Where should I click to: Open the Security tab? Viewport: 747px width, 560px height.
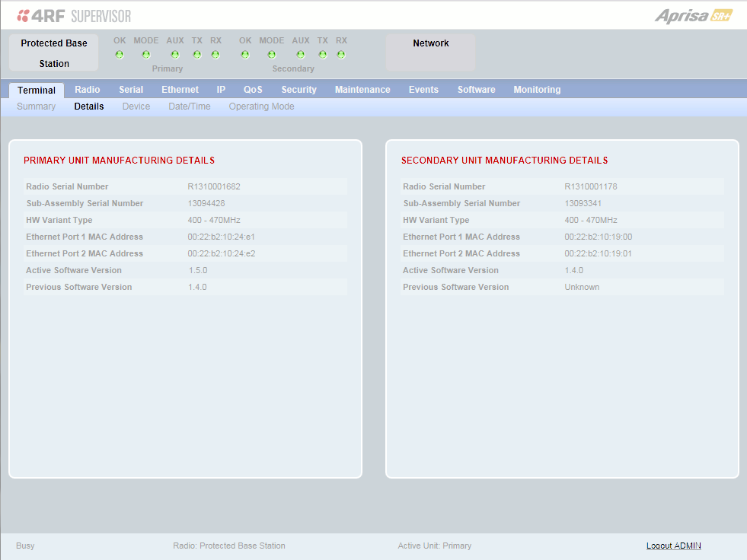(298, 90)
